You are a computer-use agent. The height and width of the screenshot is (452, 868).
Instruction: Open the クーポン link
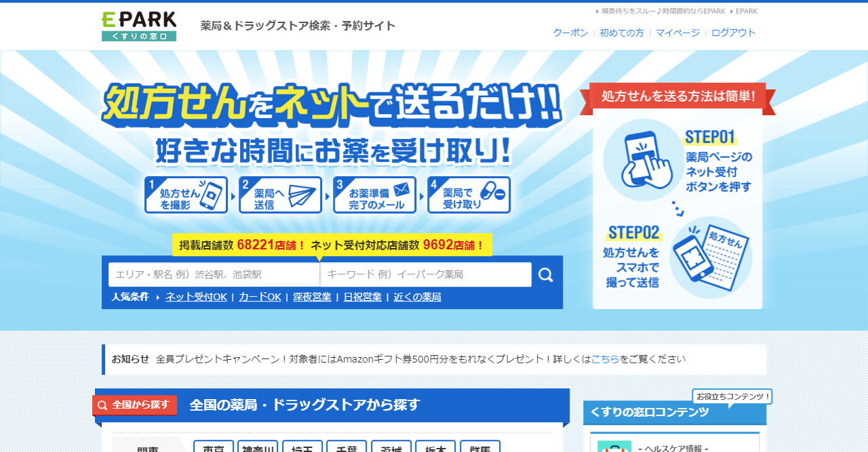570,33
